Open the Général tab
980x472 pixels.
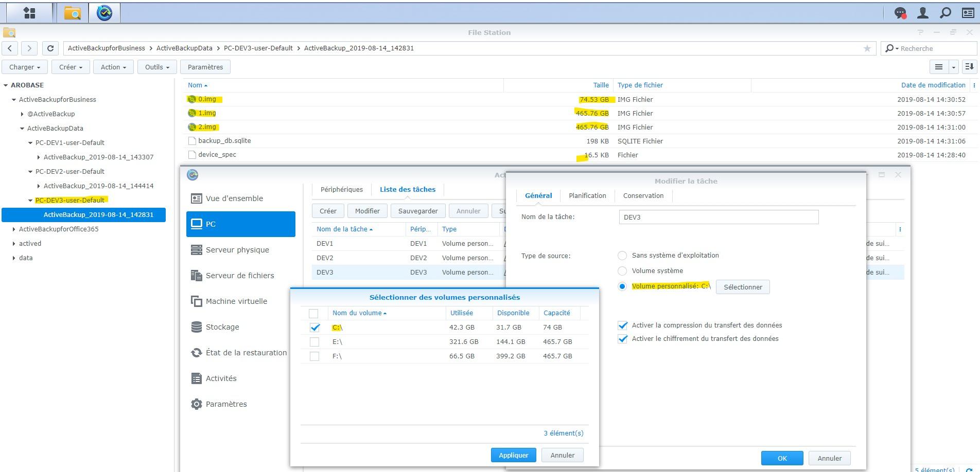coord(538,195)
